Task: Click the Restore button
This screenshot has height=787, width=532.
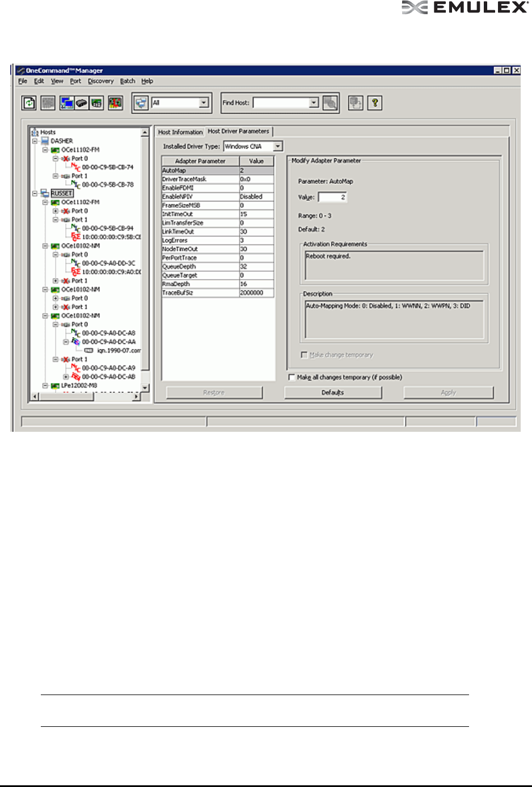Action: pos(214,392)
